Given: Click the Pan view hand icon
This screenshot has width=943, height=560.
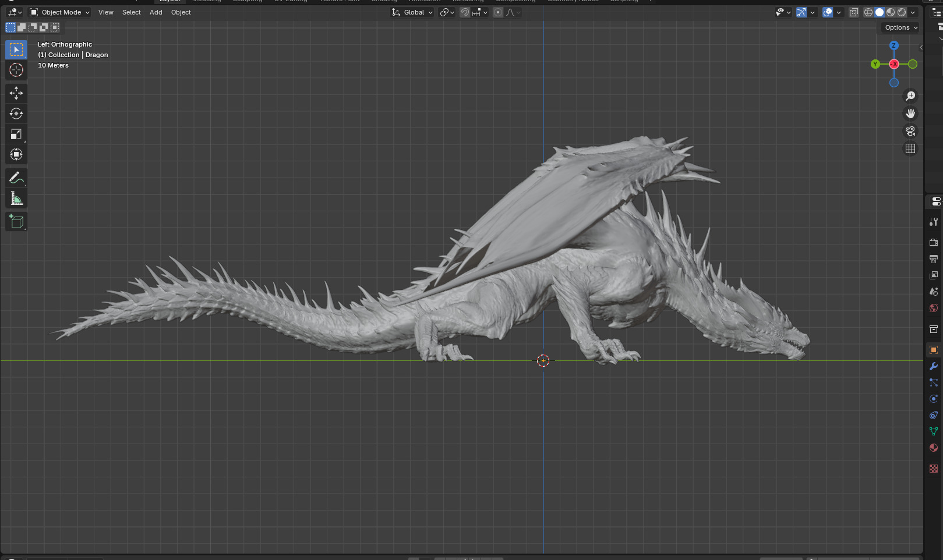Looking at the screenshot, I should [910, 114].
